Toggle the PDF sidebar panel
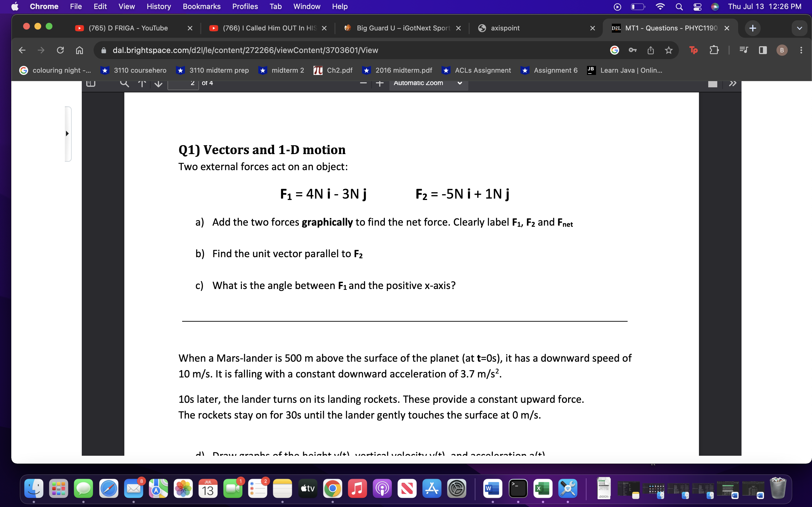Image resolution: width=812 pixels, height=507 pixels. click(x=90, y=83)
